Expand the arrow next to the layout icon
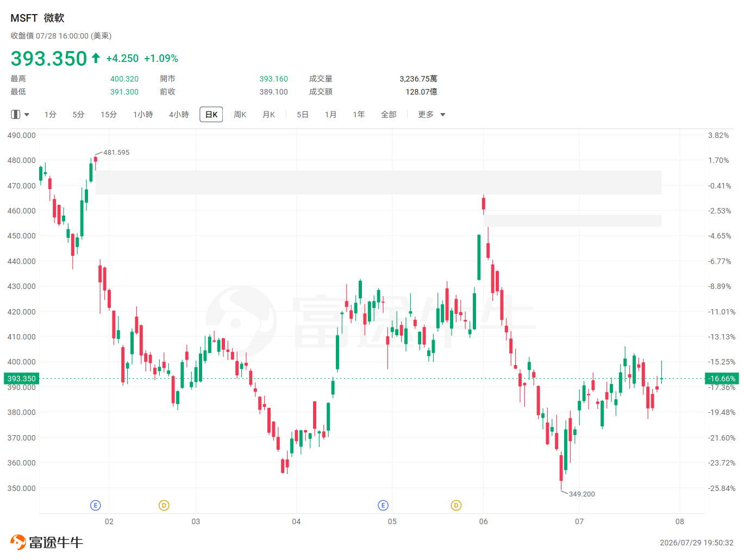 27,115
